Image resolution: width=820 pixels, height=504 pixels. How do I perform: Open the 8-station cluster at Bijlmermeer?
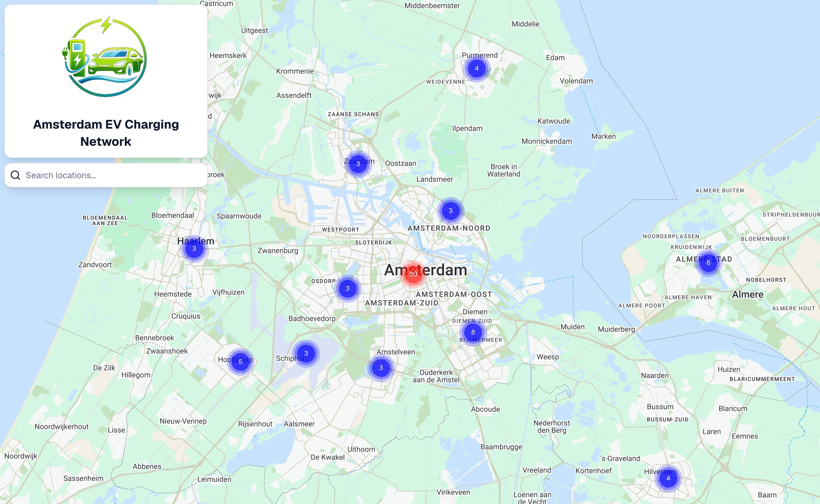pyautogui.click(x=473, y=332)
